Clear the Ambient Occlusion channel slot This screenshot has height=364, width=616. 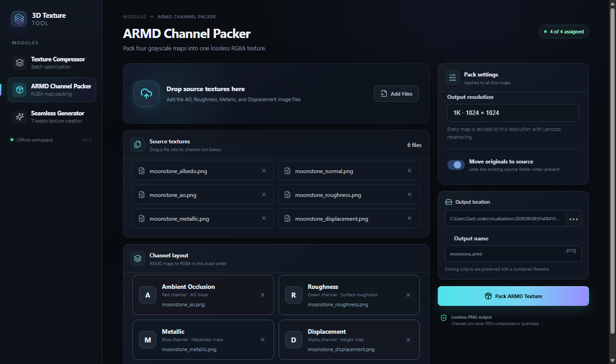pyautogui.click(x=263, y=295)
